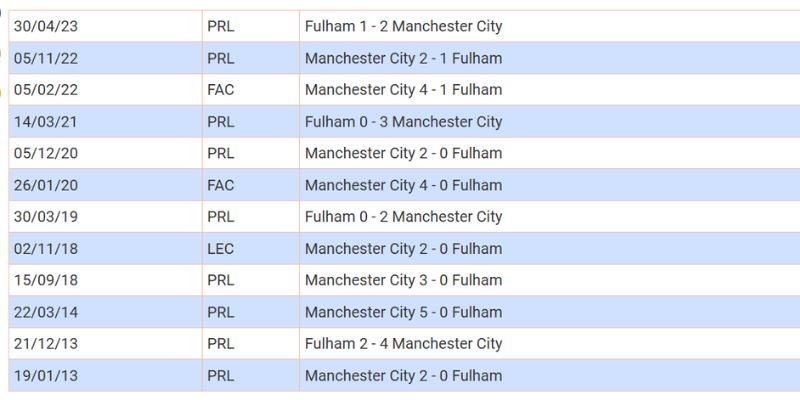Click the 14/03/21 date cell

46,122
